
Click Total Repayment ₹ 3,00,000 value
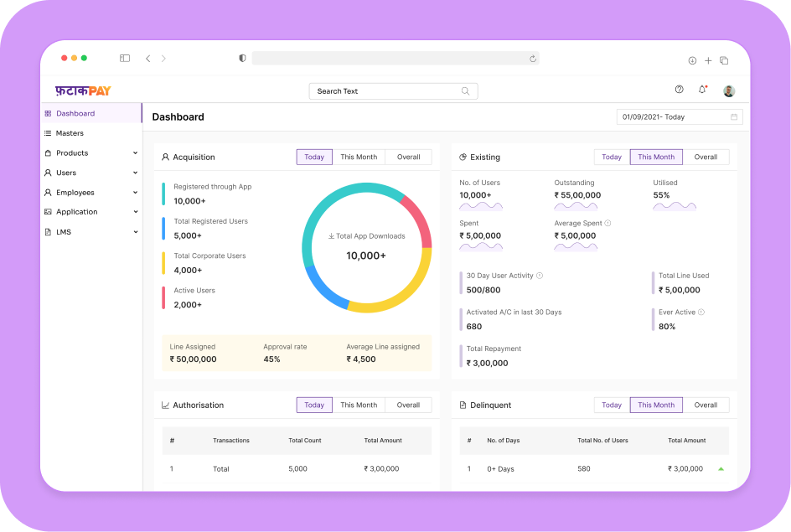pos(488,363)
